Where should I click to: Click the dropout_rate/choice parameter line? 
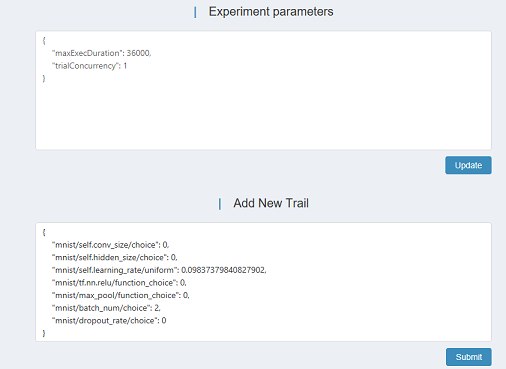[109, 321]
